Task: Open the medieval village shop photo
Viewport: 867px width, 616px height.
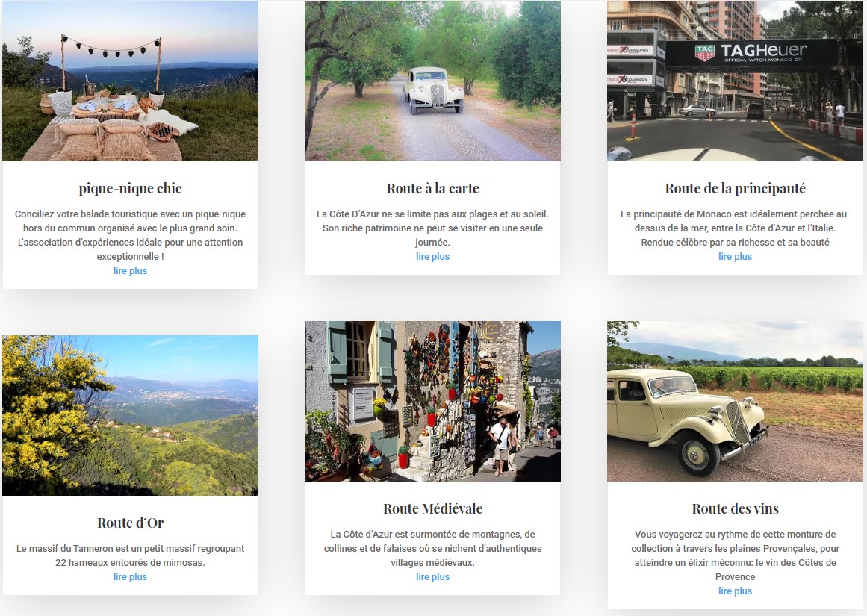Action: click(432, 401)
